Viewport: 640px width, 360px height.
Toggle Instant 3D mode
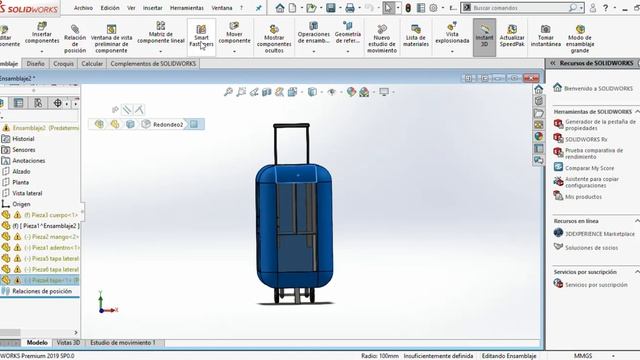(484, 37)
